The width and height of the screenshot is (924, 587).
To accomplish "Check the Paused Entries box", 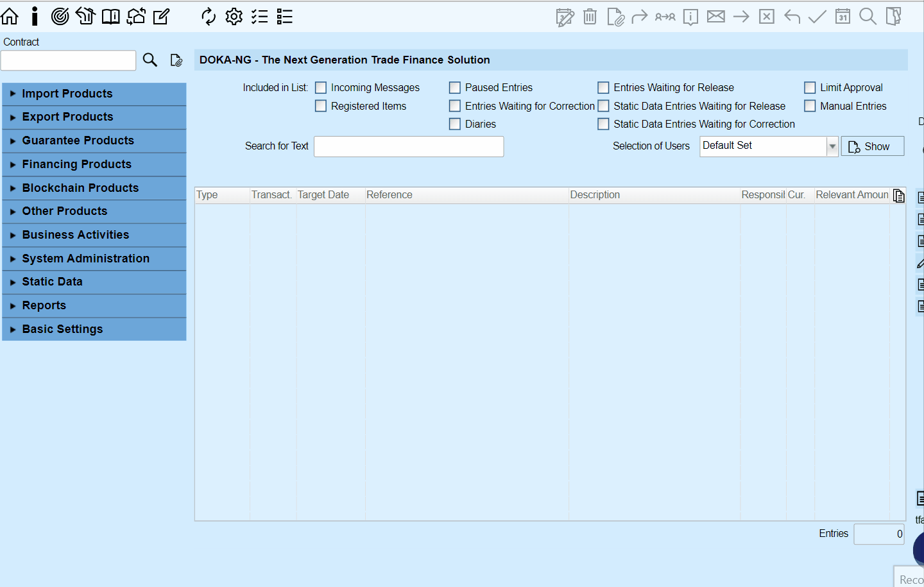I will point(455,87).
